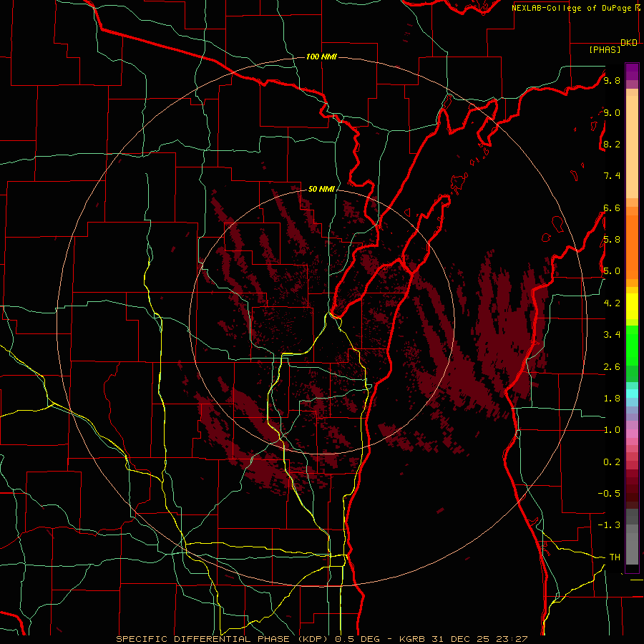The width and height of the screenshot is (644, 644).
Task: Click the 5.8 value on the color scale
Action: [x=612, y=240]
